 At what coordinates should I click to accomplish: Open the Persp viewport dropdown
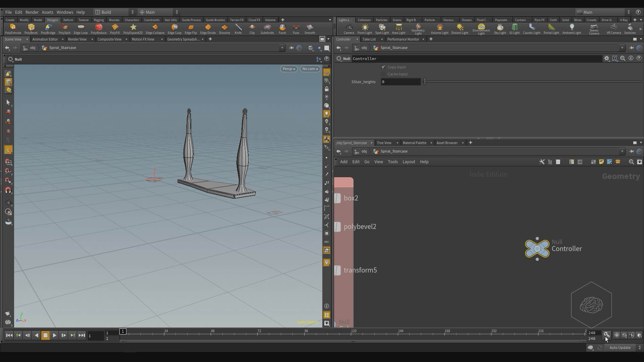point(288,69)
